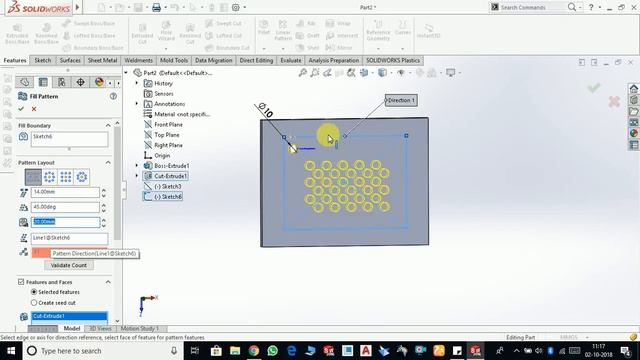Click the Zoom to Area icon
The width and height of the screenshot is (640, 360).
pyautogui.click(x=315, y=73)
